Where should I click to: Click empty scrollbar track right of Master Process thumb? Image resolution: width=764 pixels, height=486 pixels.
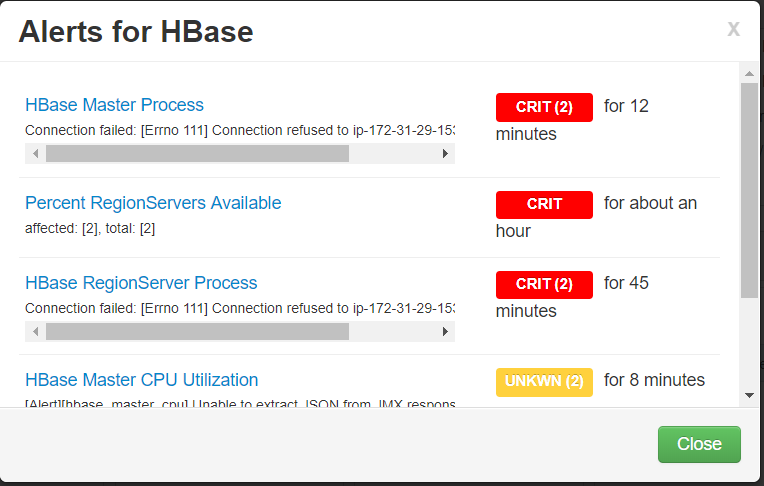[x=392, y=154]
